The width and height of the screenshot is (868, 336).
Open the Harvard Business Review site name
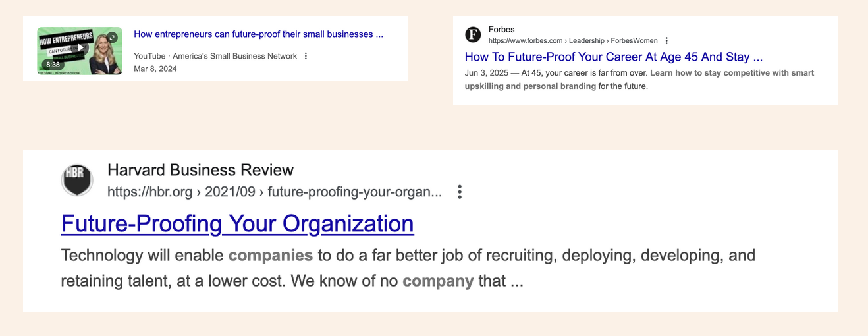point(200,170)
